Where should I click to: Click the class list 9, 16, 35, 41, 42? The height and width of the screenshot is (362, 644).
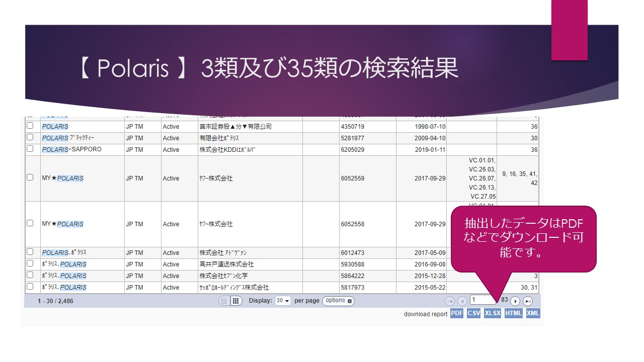coord(520,178)
